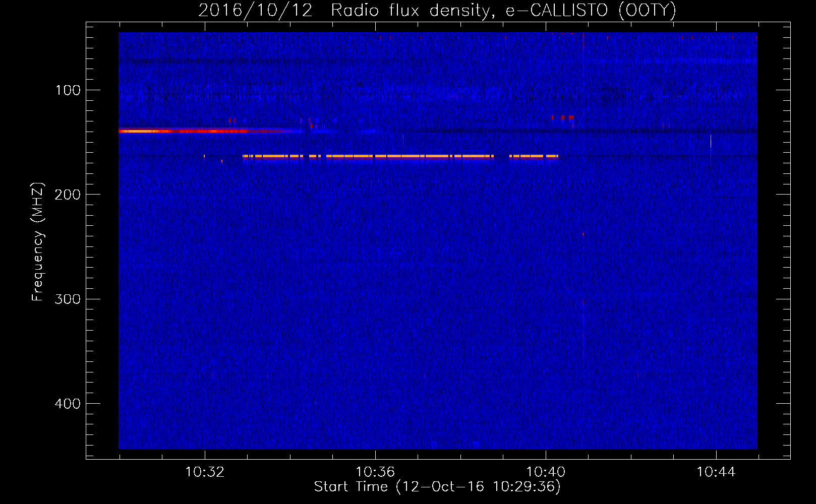Click the orange dashed emission band near 165 MHz

400,156
